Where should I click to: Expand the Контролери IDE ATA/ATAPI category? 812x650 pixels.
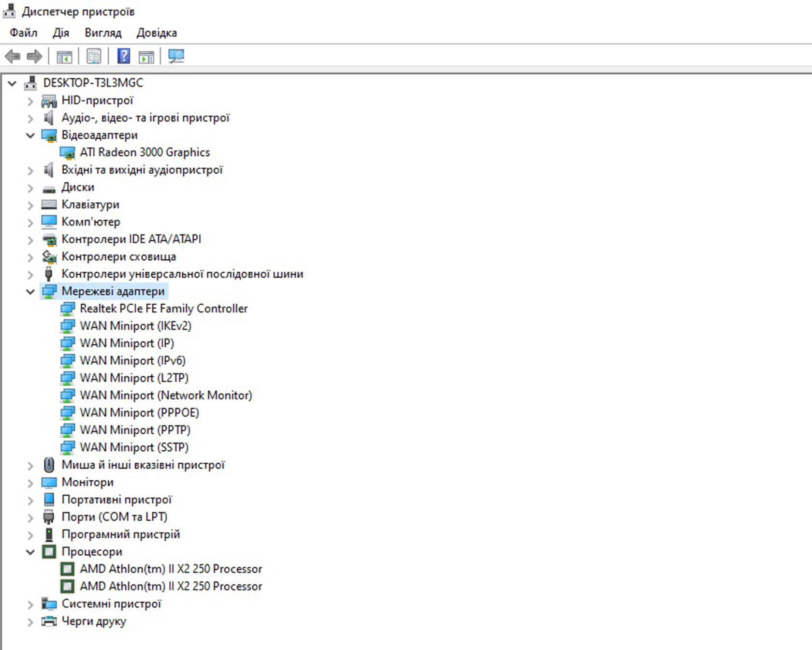click(30, 240)
